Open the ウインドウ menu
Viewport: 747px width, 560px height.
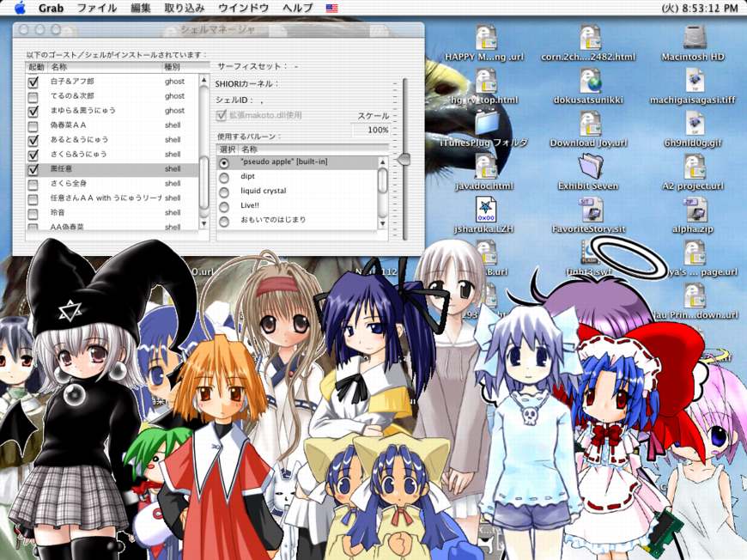click(x=244, y=8)
